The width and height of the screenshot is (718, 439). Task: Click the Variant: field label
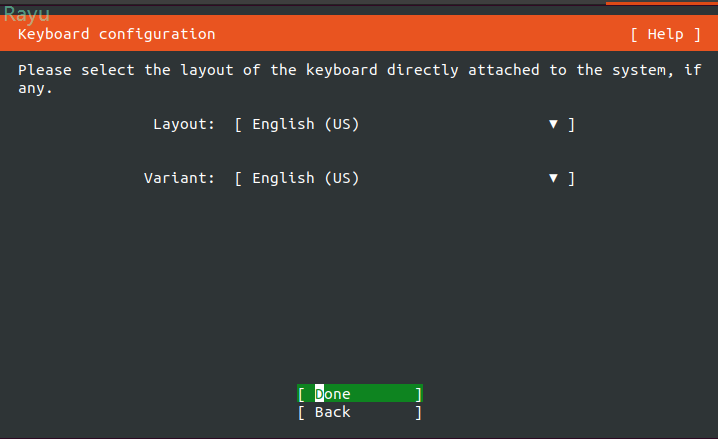pyautogui.click(x=179, y=178)
